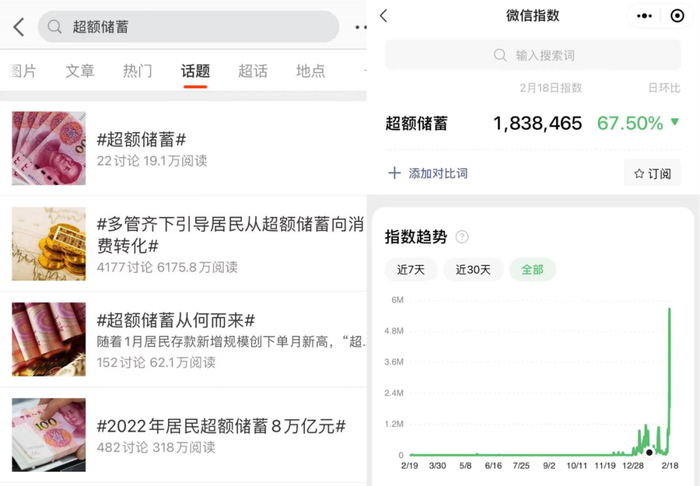This screenshot has width=700, height=486.
Task: Close mini program with the target circle icon
Action: tap(677, 16)
